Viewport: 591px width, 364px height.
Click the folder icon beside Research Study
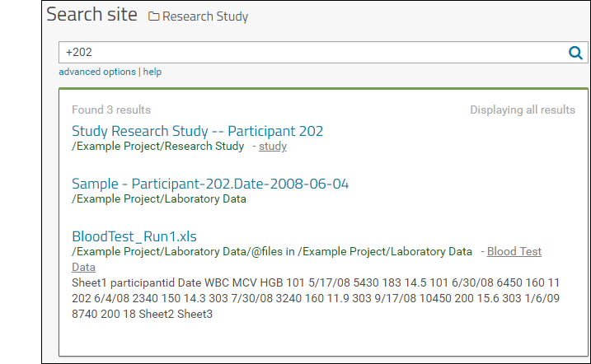coord(153,16)
